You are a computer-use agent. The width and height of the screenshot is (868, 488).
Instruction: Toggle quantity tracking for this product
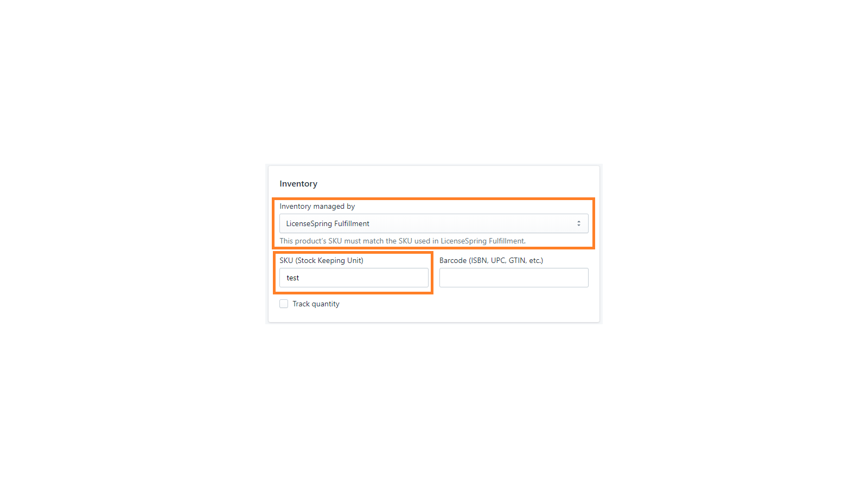284,304
